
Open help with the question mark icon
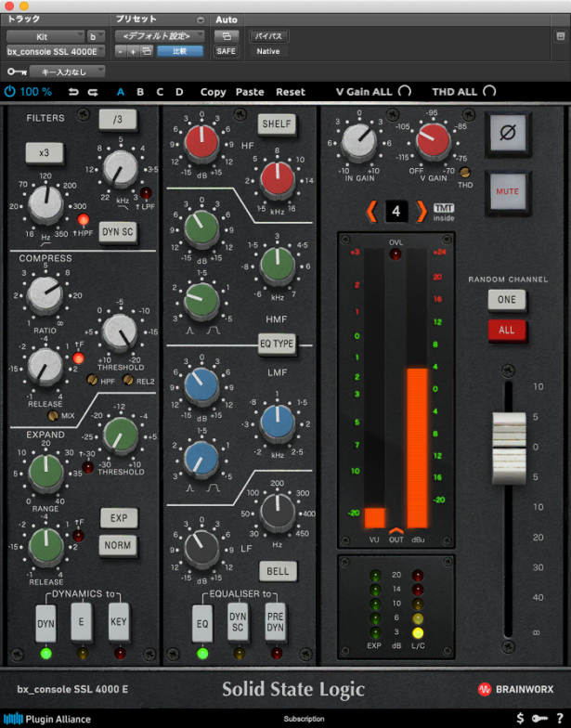[559, 719]
